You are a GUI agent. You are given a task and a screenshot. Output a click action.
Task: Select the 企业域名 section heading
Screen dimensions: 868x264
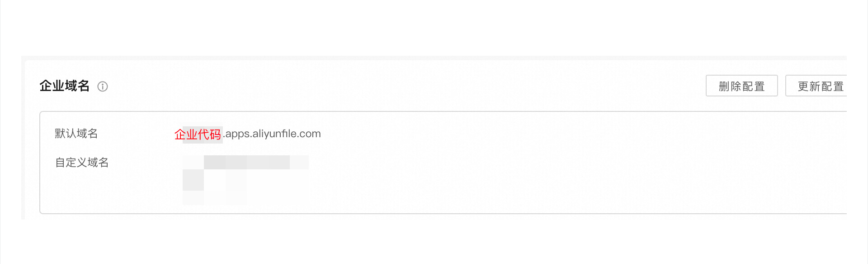65,86
